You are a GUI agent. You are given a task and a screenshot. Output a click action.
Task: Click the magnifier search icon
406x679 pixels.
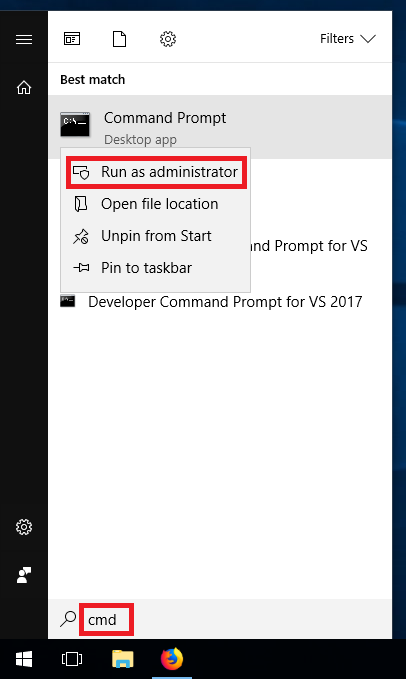68,619
